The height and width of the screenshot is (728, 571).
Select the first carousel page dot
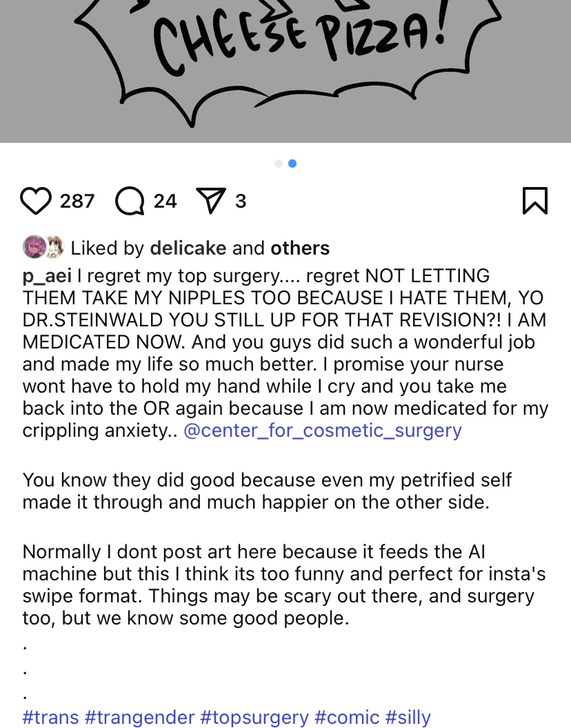click(x=279, y=164)
